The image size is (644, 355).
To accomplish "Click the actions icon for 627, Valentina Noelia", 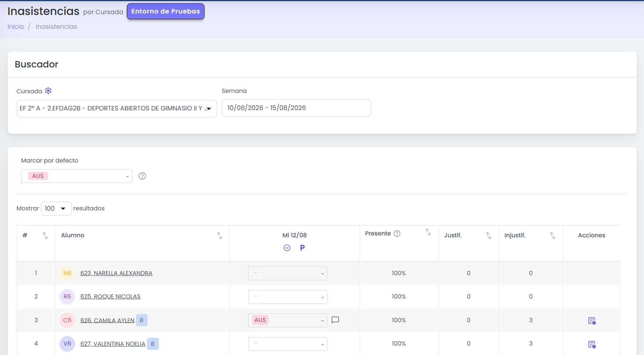I will [x=592, y=344].
